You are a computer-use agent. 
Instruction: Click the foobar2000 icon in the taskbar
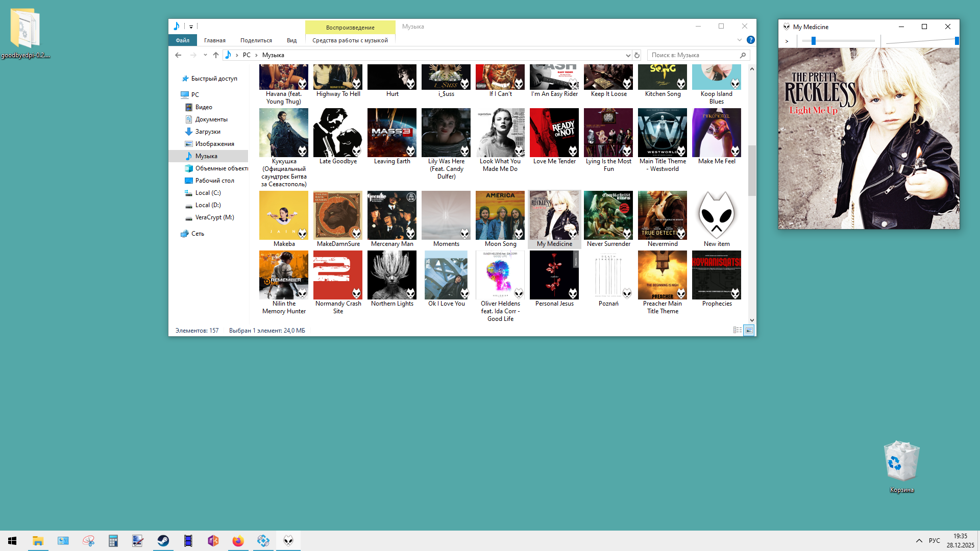pyautogui.click(x=288, y=541)
